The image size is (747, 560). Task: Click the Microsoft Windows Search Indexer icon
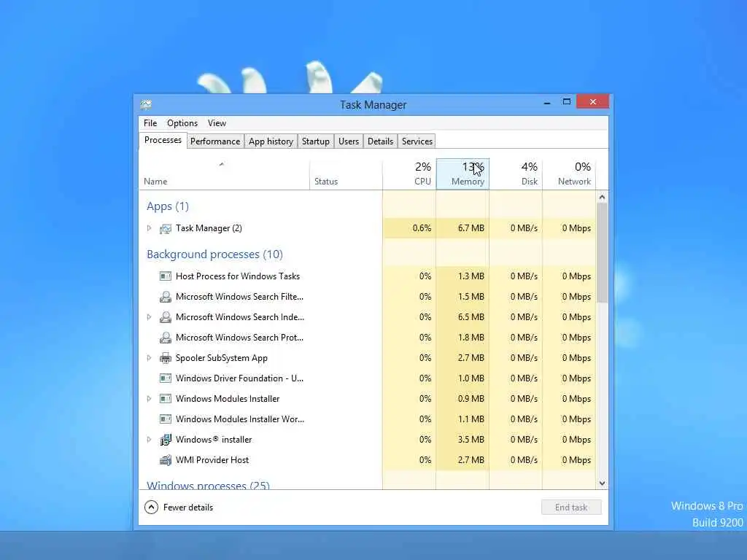pyautogui.click(x=166, y=317)
